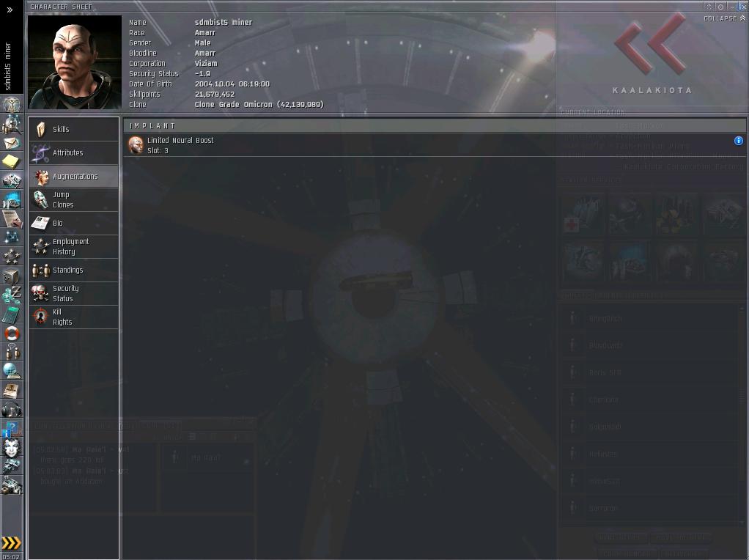This screenshot has height=560, width=749.
Task: Click the lifebuoy icon in Neocom
Action: coord(11,333)
